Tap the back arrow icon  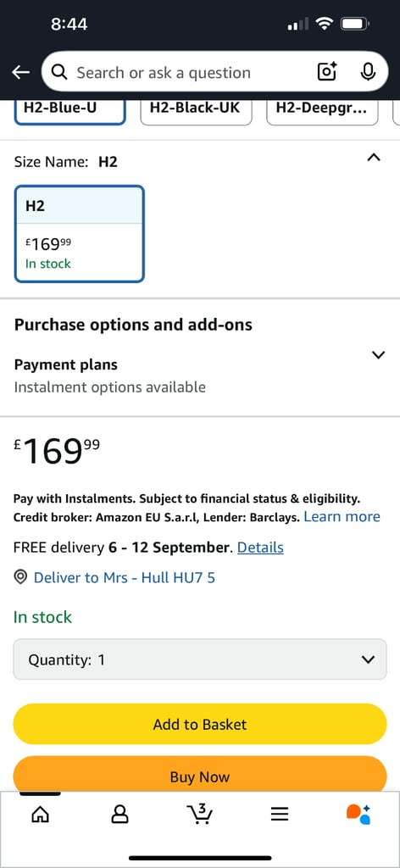20,73
